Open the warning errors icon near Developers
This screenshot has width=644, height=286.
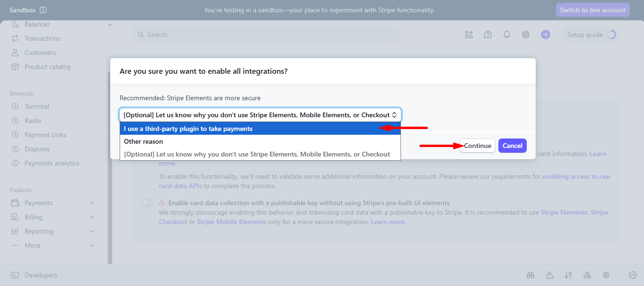[549, 275]
